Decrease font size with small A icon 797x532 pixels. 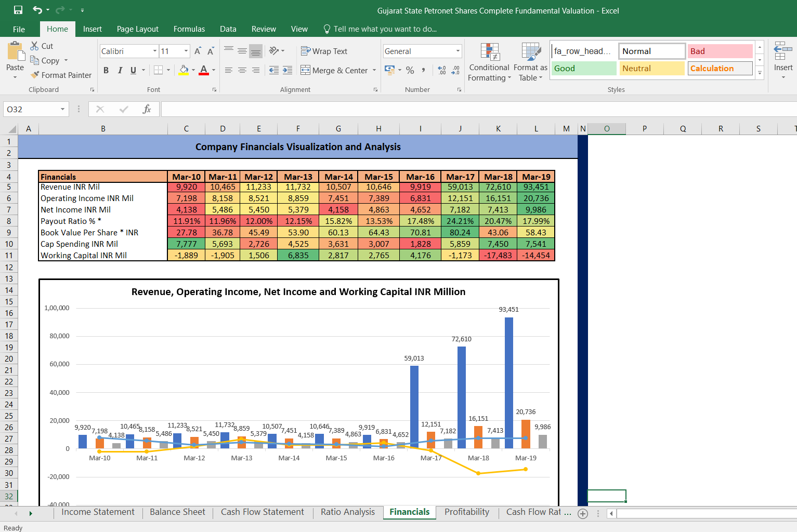click(211, 51)
